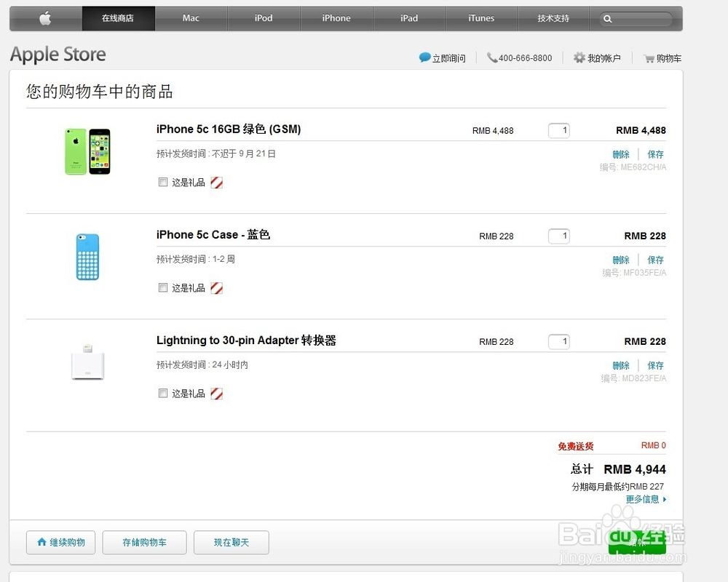This screenshot has height=582, width=728.
Task: Save the Lightning Adapter item via 保存
Action: [x=656, y=365]
